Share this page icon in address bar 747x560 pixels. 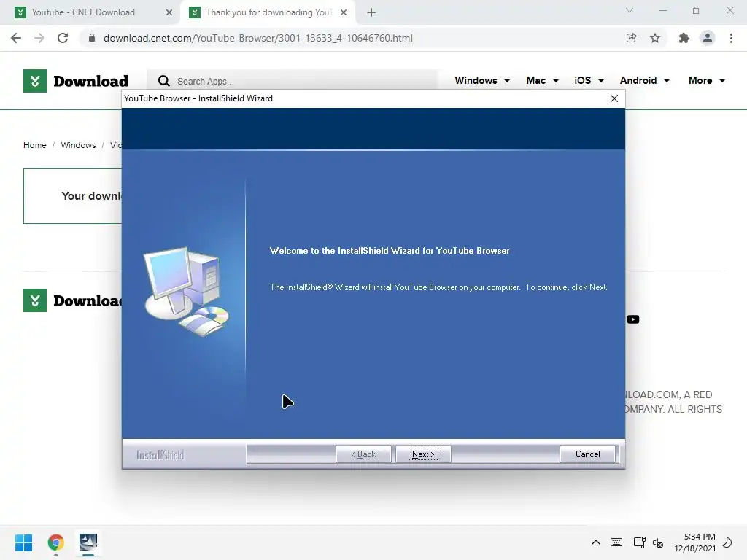[x=631, y=38]
